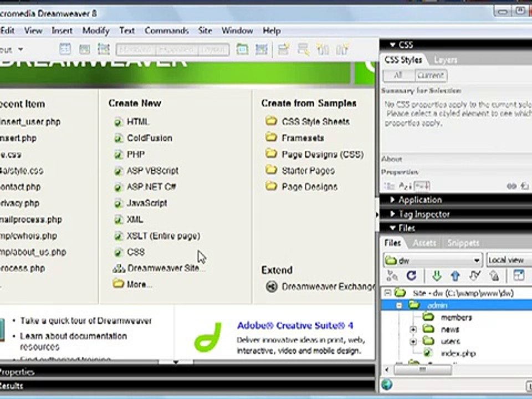Click the globe log icon below Files panel
The image size is (532, 399).
pyautogui.click(x=387, y=385)
